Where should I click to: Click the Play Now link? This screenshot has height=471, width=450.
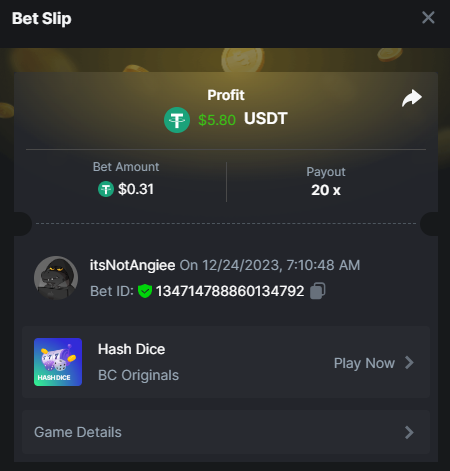(x=364, y=363)
